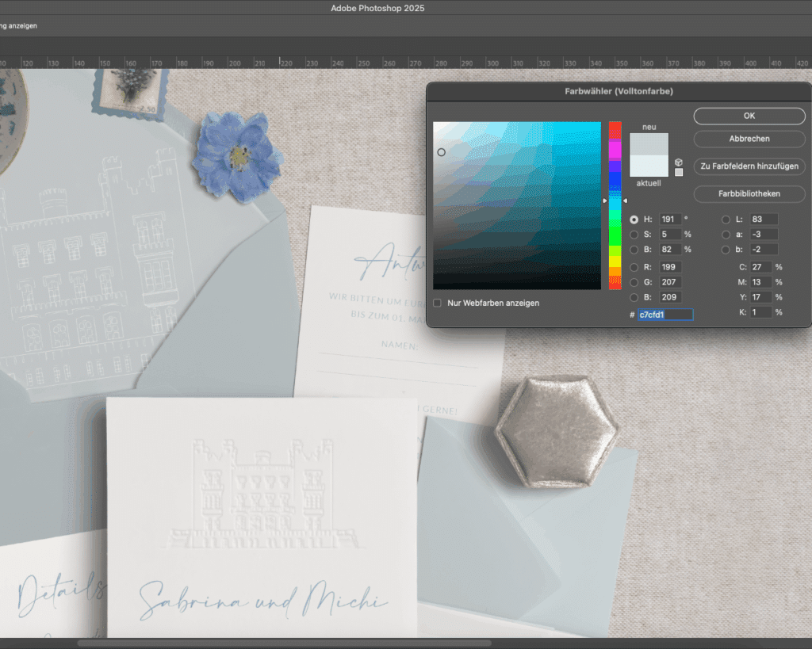Enable 'Nur Webfarben anzeigen' checkbox
The image size is (812, 649).
[438, 303]
